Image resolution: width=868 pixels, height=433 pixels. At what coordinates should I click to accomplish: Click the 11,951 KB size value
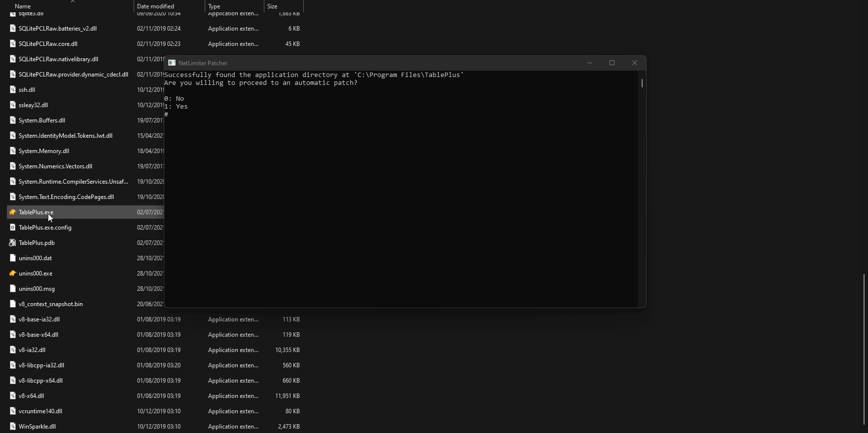point(288,396)
